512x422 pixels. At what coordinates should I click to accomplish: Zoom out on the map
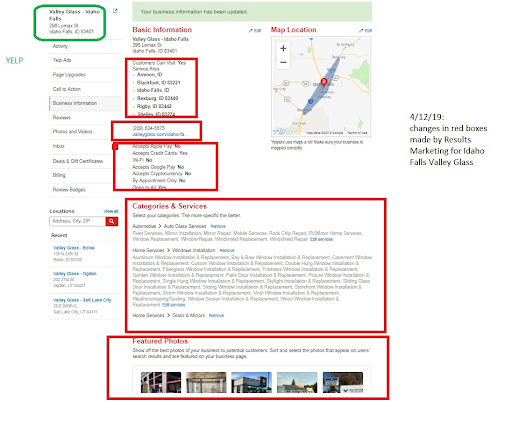pos(283,62)
